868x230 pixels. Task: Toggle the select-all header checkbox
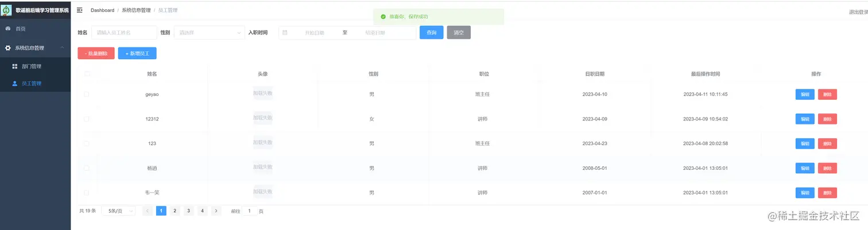point(87,73)
